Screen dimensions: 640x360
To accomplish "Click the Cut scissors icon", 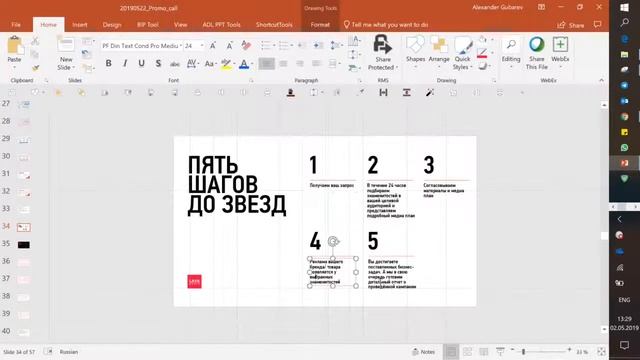I will click(x=35, y=41).
